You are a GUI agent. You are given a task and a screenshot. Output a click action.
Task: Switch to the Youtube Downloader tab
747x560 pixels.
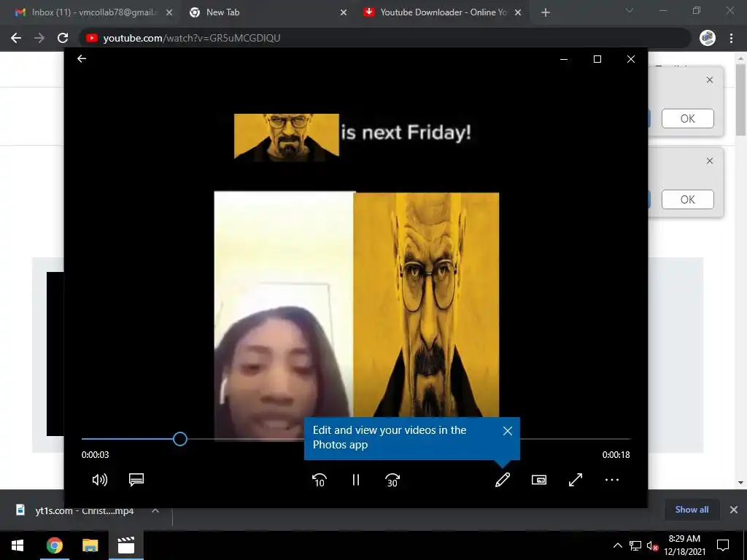click(x=443, y=12)
